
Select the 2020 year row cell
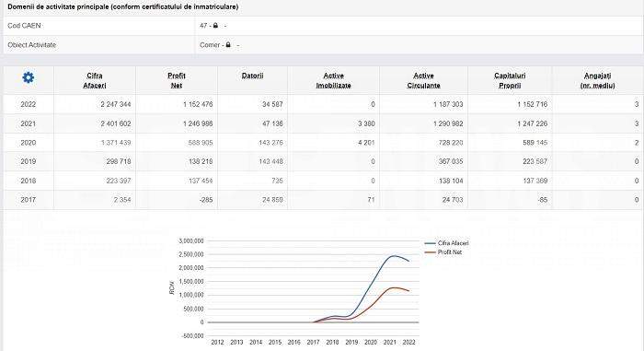point(29,143)
